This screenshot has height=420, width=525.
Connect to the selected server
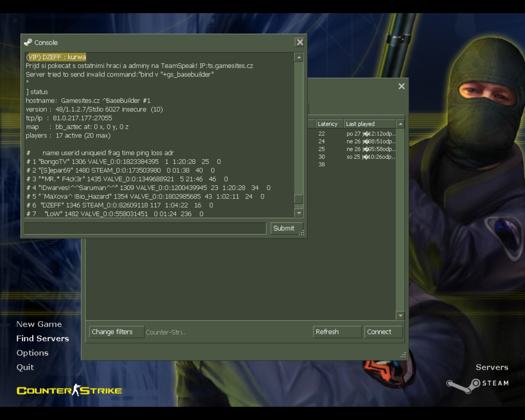(x=383, y=332)
